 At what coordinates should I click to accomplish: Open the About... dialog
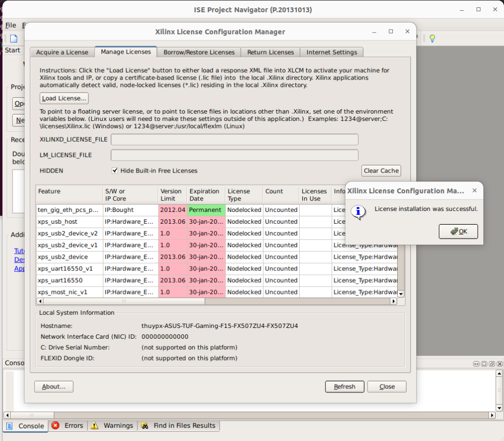(x=54, y=387)
